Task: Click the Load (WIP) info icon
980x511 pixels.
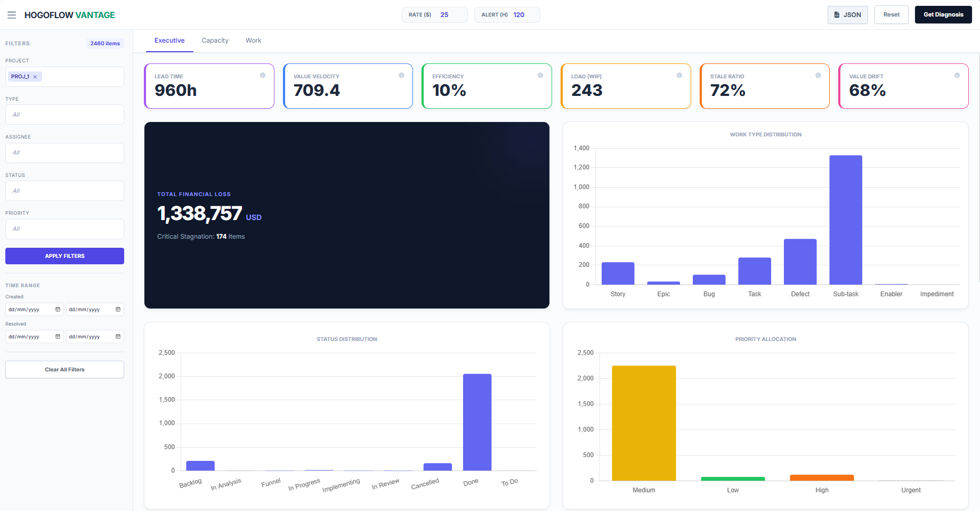Action: click(x=679, y=76)
